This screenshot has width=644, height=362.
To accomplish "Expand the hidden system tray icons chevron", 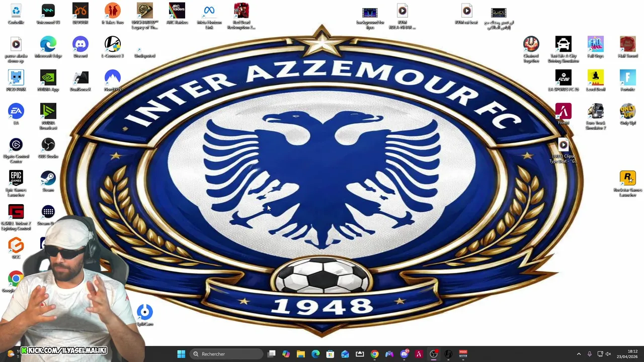I will (x=579, y=354).
